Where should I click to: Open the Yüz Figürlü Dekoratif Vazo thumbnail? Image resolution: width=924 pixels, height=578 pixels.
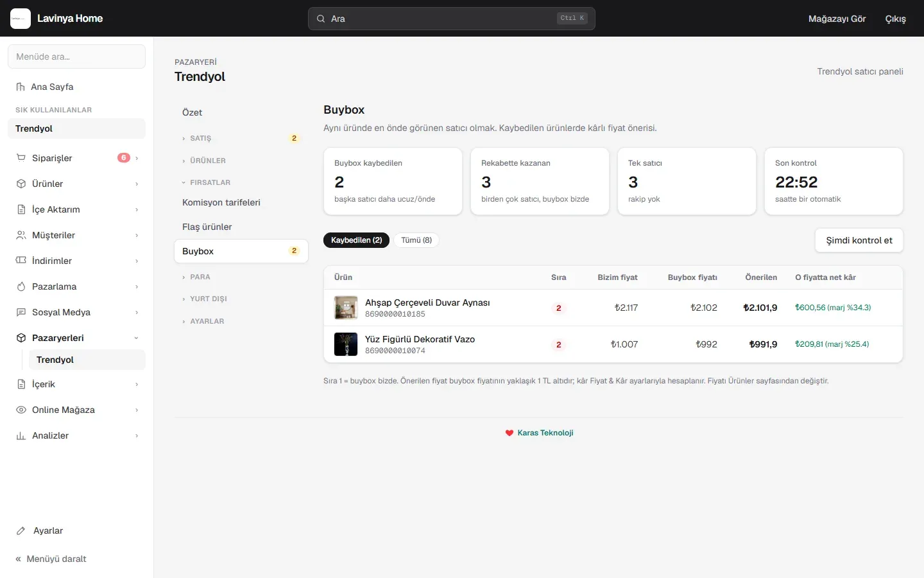346,344
